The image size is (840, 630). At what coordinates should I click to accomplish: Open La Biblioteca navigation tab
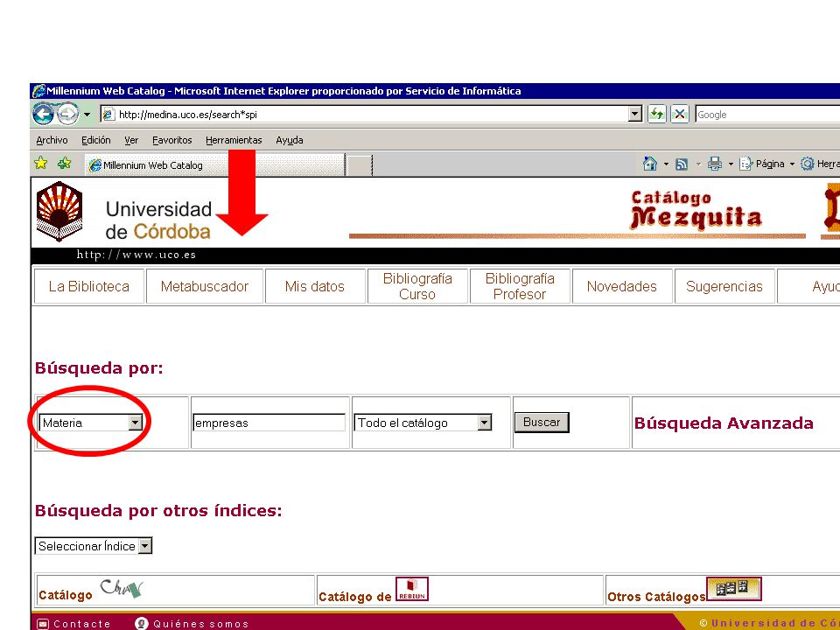pos(89,287)
